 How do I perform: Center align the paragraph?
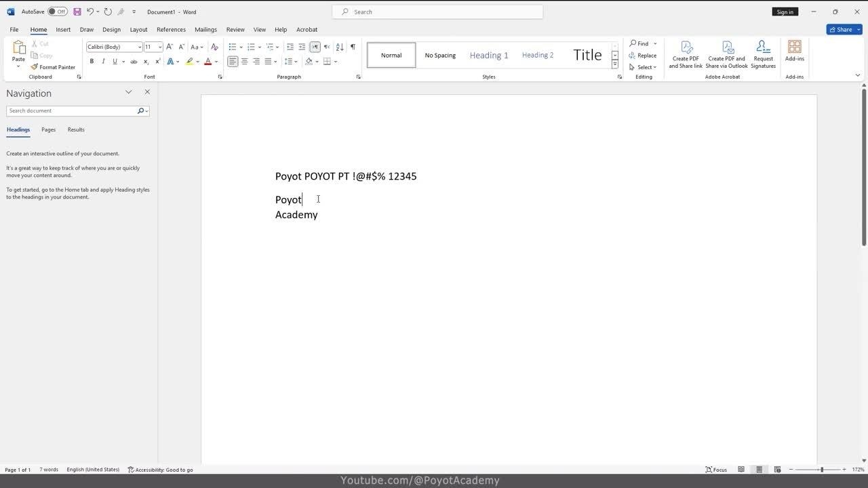[244, 62]
